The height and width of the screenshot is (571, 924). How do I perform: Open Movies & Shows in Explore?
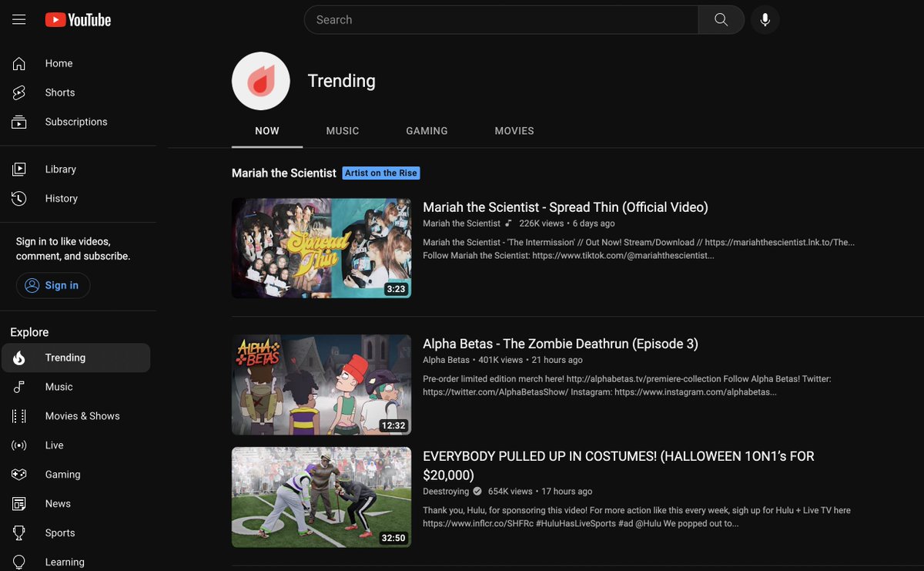(76, 416)
